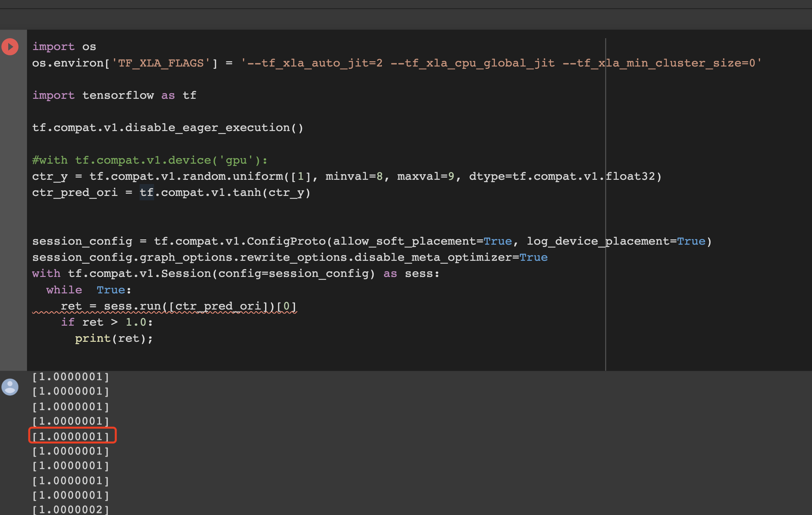Click 'disable_meta_optimizer=True' text
This screenshot has width=812, height=515.
[451, 257]
